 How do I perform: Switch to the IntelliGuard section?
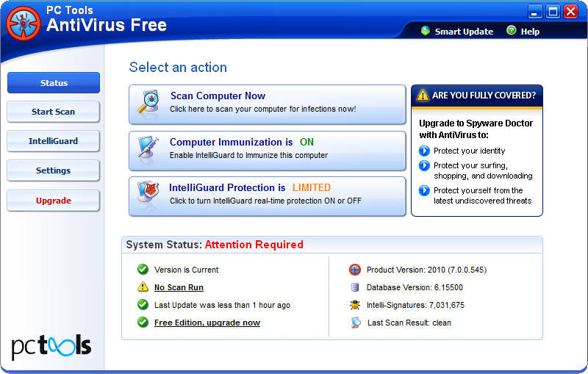tap(53, 141)
